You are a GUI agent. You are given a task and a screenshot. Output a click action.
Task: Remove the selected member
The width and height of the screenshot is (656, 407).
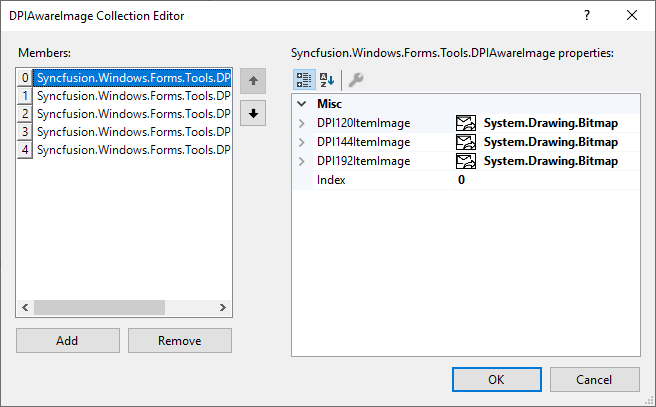179,340
